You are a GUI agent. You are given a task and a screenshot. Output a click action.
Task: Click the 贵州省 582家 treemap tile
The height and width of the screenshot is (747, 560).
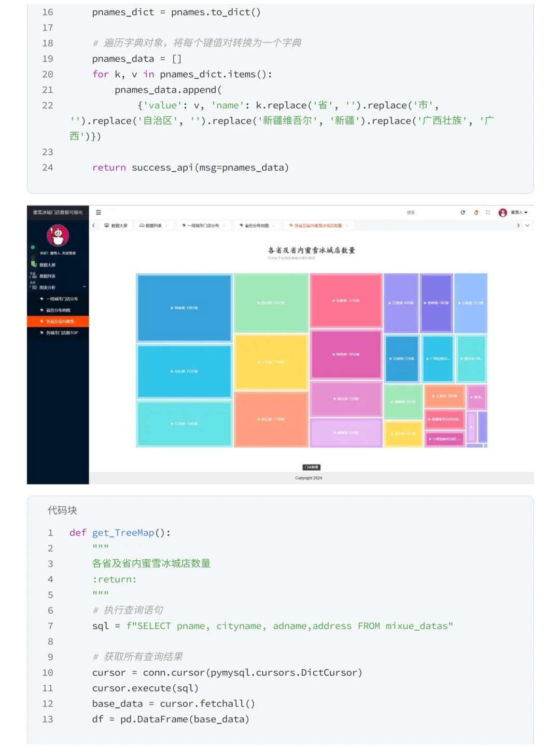click(436, 303)
